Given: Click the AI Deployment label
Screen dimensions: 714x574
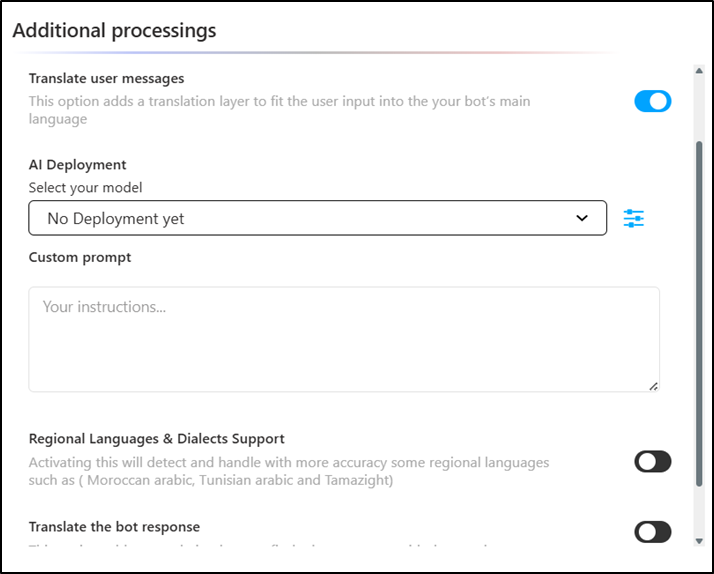Looking at the screenshot, I should click(77, 165).
